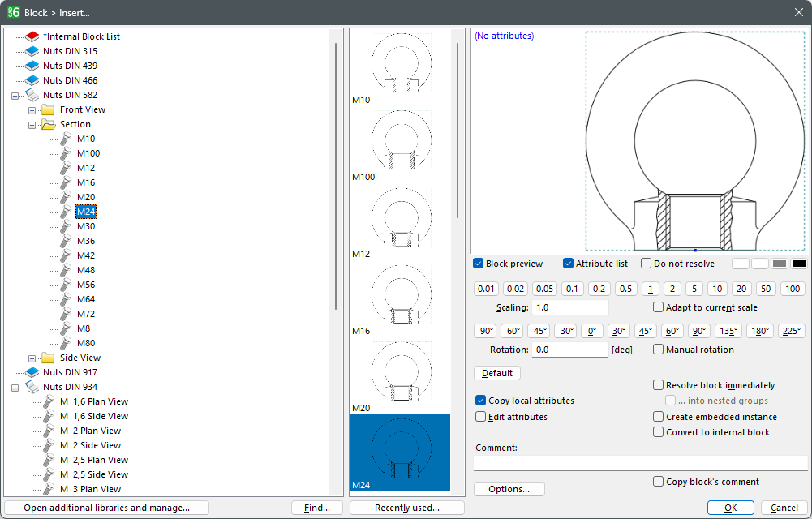Screen dimensions: 812x519
Task: Click the bolt icon beside M36
Action: (x=66, y=241)
